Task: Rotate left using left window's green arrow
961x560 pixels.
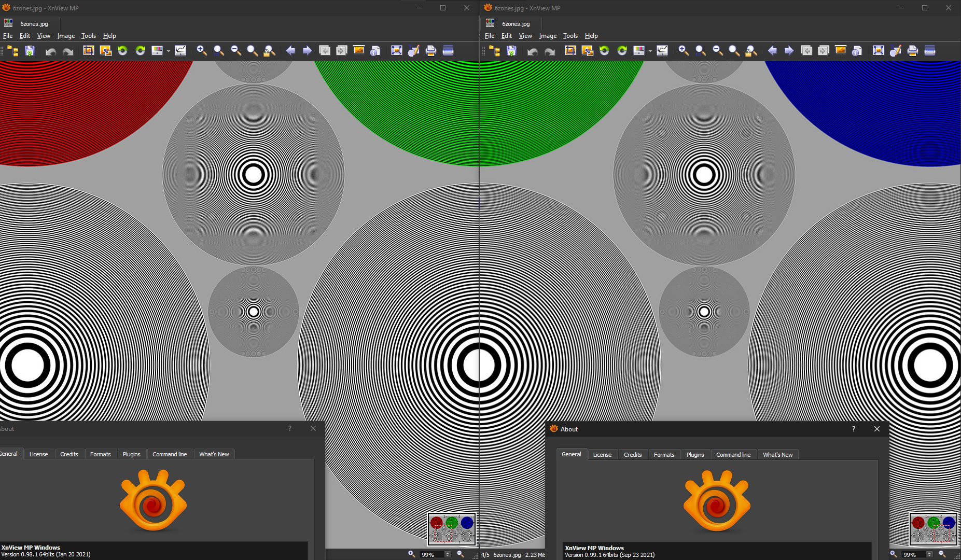Action: point(122,50)
